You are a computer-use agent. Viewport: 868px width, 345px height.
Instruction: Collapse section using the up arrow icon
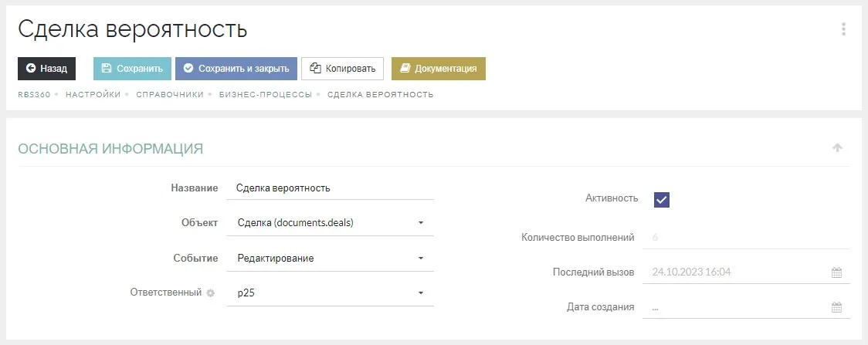click(837, 148)
